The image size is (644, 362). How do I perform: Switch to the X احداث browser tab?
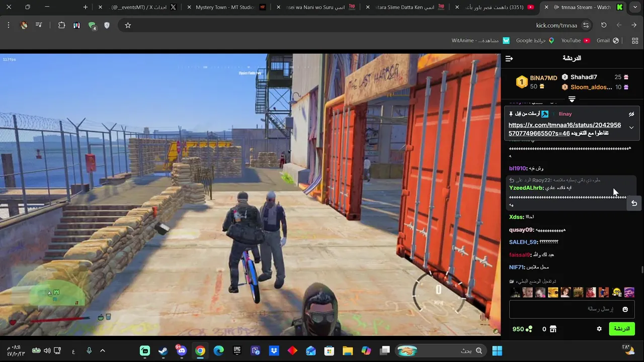click(x=137, y=7)
